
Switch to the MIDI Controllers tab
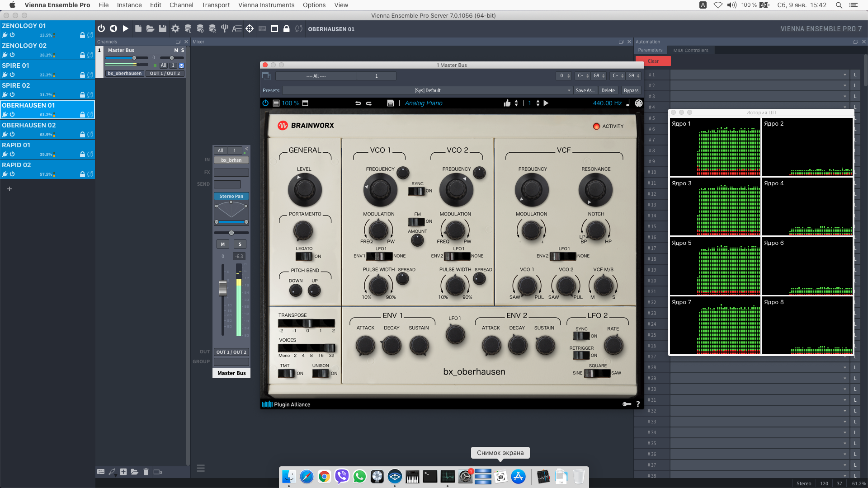tap(690, 50)
